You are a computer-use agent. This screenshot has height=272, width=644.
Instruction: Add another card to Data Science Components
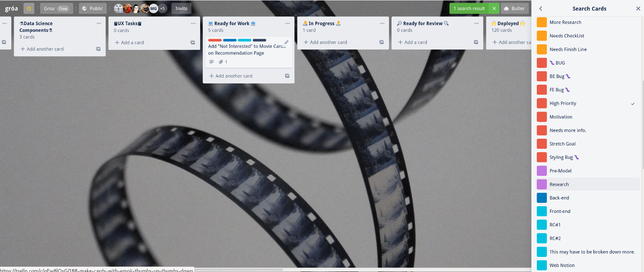click(42, 49)
